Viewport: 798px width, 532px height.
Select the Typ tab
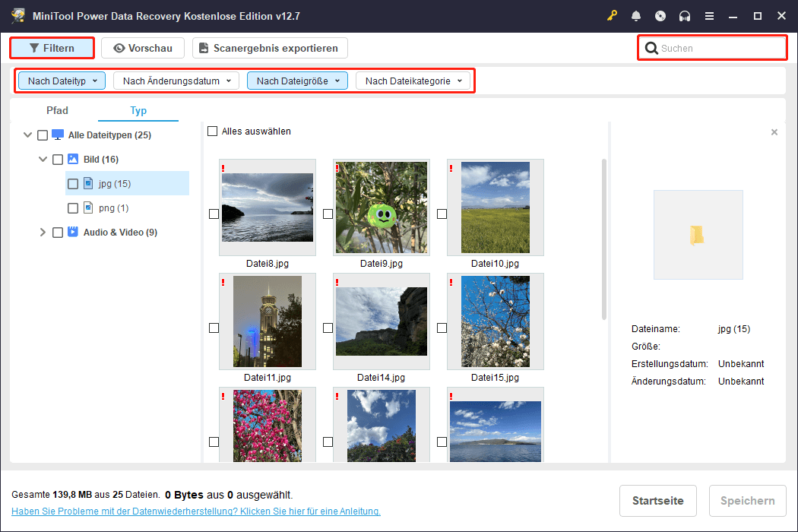click(138, 110)
